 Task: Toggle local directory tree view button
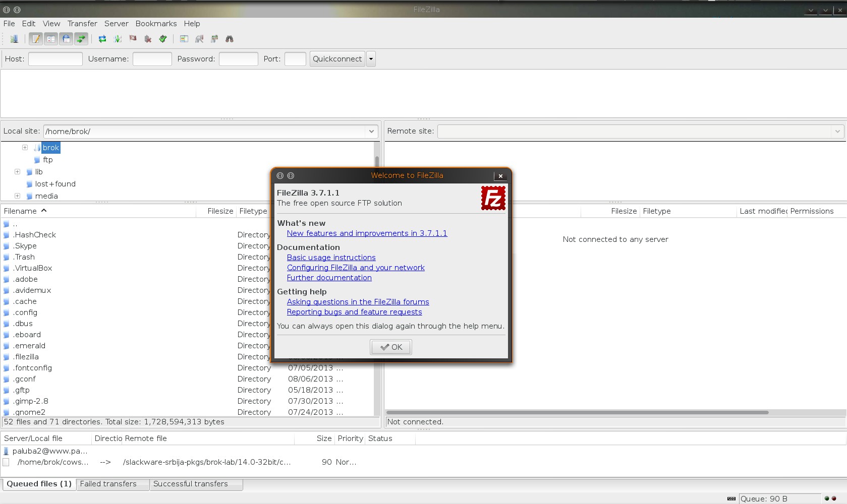(50, 39)
